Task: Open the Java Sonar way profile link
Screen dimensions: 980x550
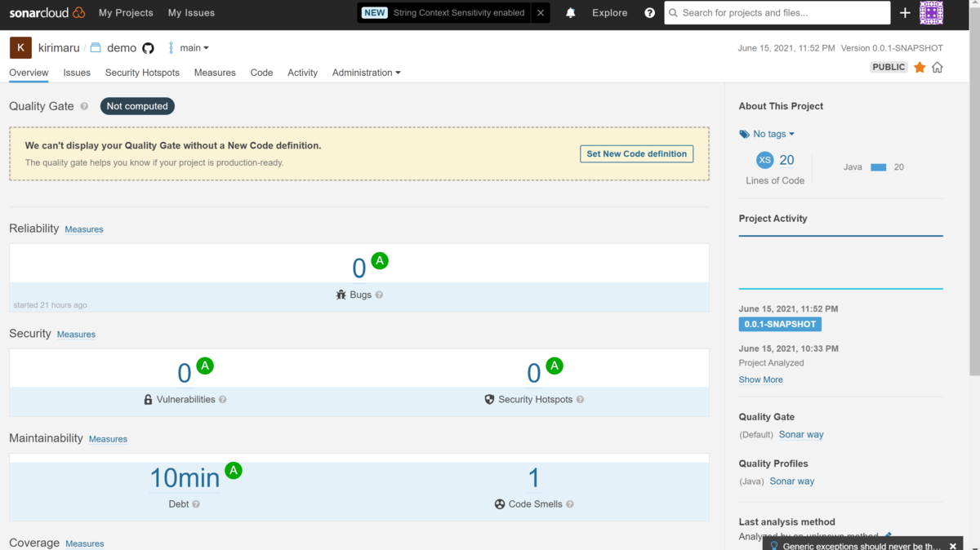Action: tap(792, 481)
